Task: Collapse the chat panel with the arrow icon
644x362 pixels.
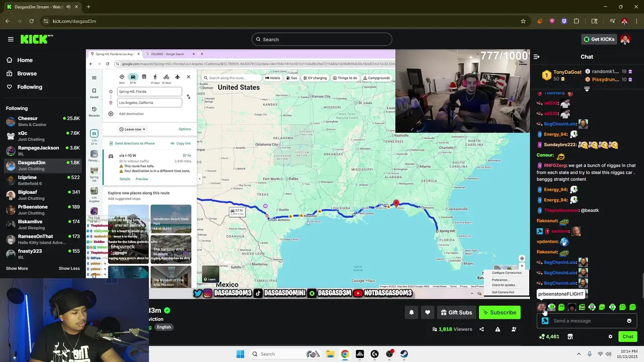Action: [536, 57]
